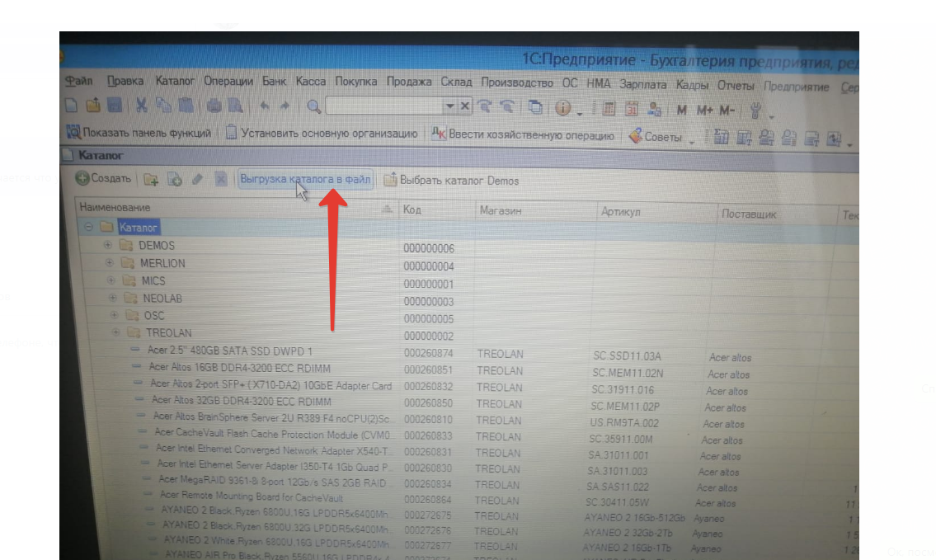Open the Банк menu
936x560 pixels.
pyautogui.click(x=275, y=82)
